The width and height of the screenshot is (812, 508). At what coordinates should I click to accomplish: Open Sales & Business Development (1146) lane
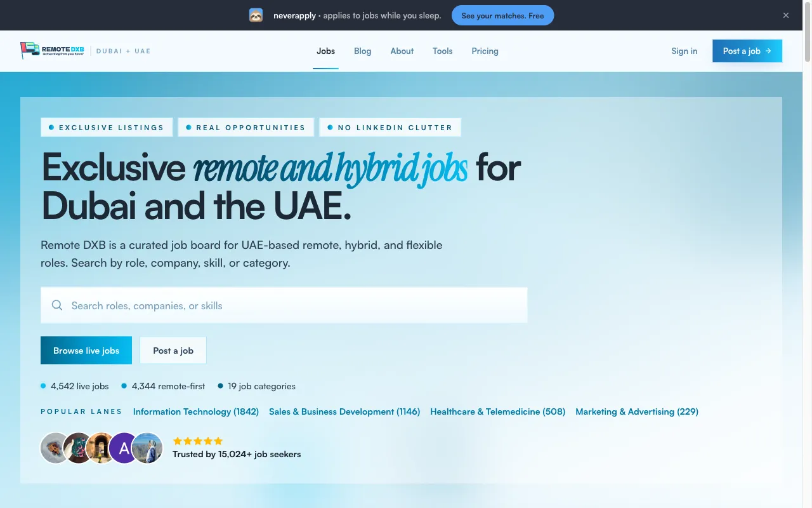[344, 411]
